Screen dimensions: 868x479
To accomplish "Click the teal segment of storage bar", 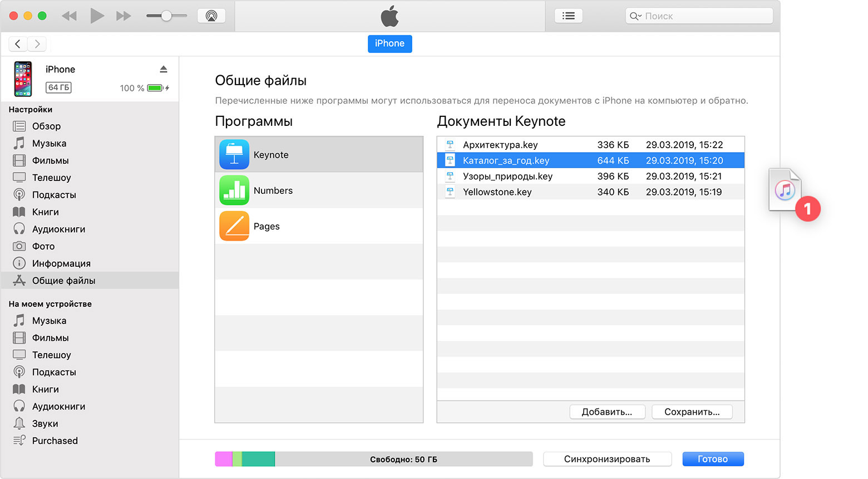I will pos(258,459).
